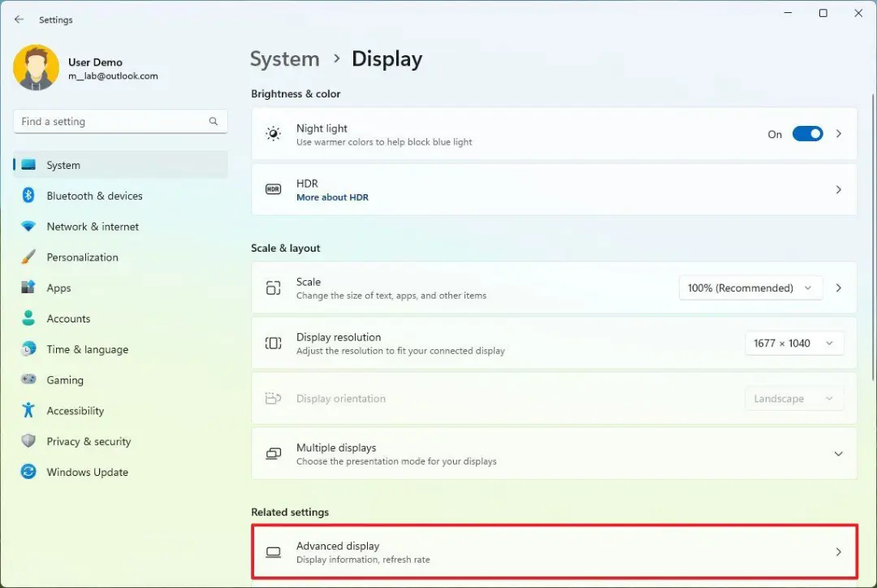Click the System monitor icon in sidebar

28,165
